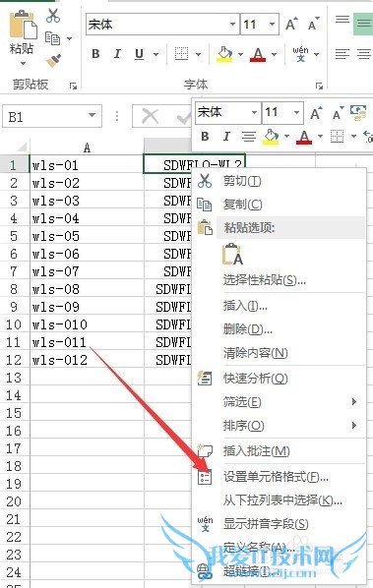Decrease font size in ribbon
This screenshot has height=588, width=373.
pyautogui.click(x=313, y=25)
